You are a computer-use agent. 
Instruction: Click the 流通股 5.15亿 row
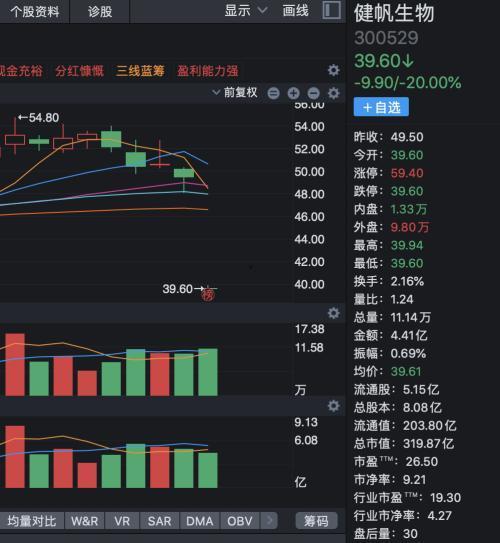pyautogui.click(x=396, y=389)
